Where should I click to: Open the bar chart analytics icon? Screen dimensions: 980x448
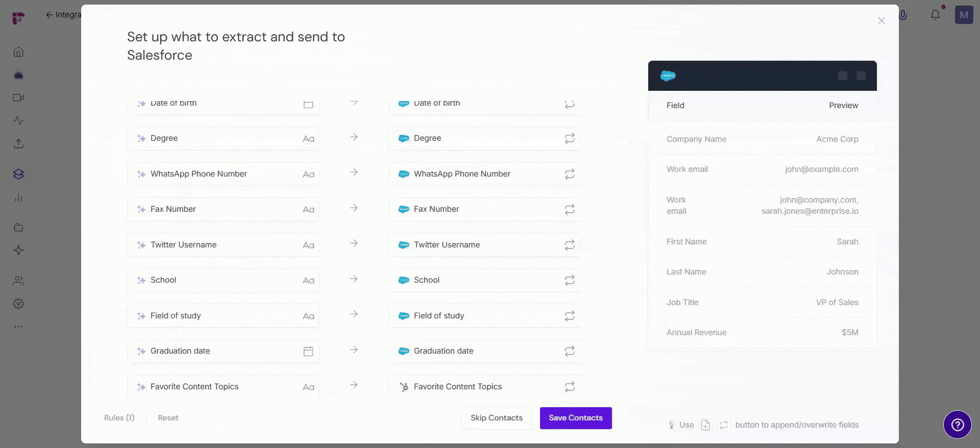(x=18, y=197)
